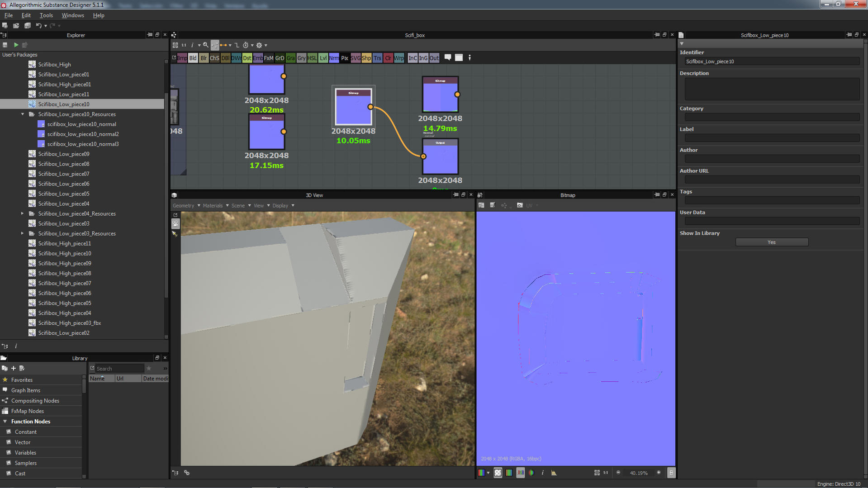
Task: Add a Levels node from the toolbar
Action: [x=323, y=58]
